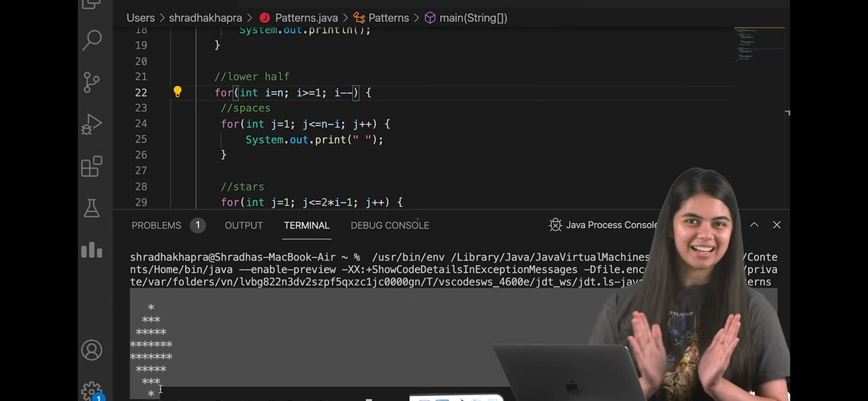Screen dimensions: 868x401
Task: Click line number 27 in the gutter
Action: point(140,170)
